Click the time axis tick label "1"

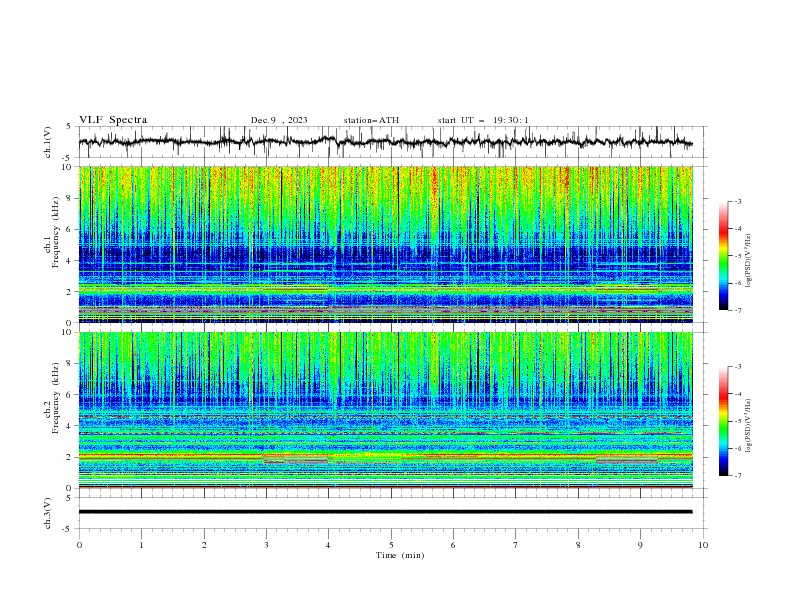(x=141, y=545)
